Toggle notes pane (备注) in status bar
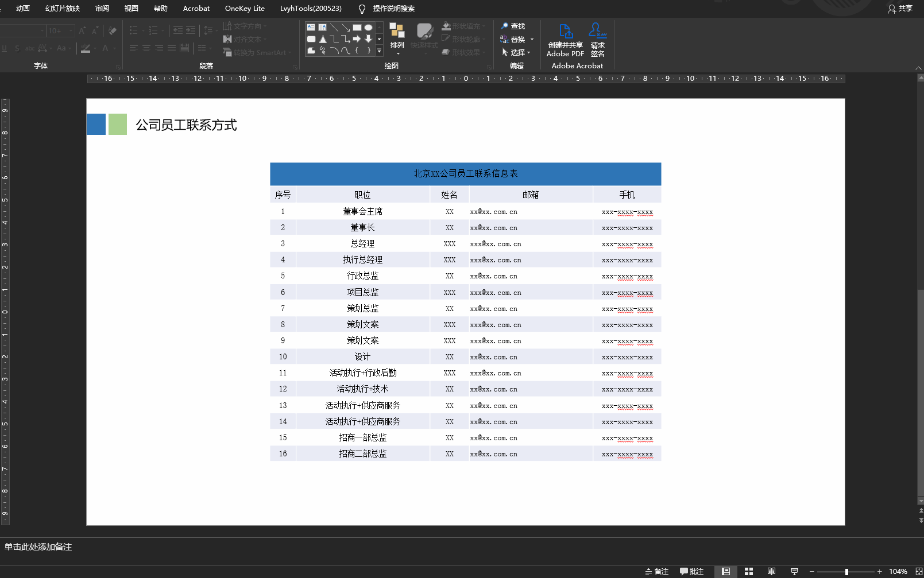The image size is (924, 578). click(x=657, y=572)
